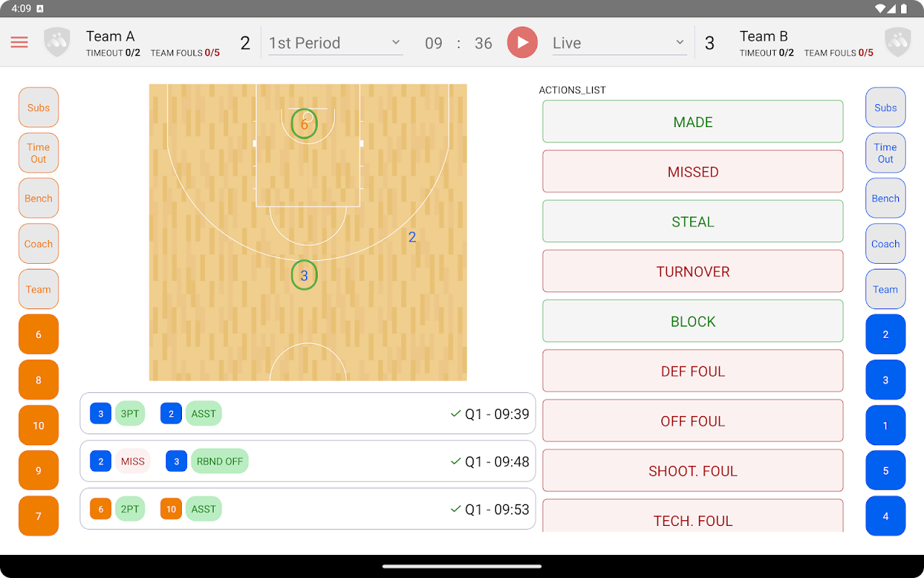
Task: Open the Q1 - 09:53 play log entry
Action: [308, 509]
